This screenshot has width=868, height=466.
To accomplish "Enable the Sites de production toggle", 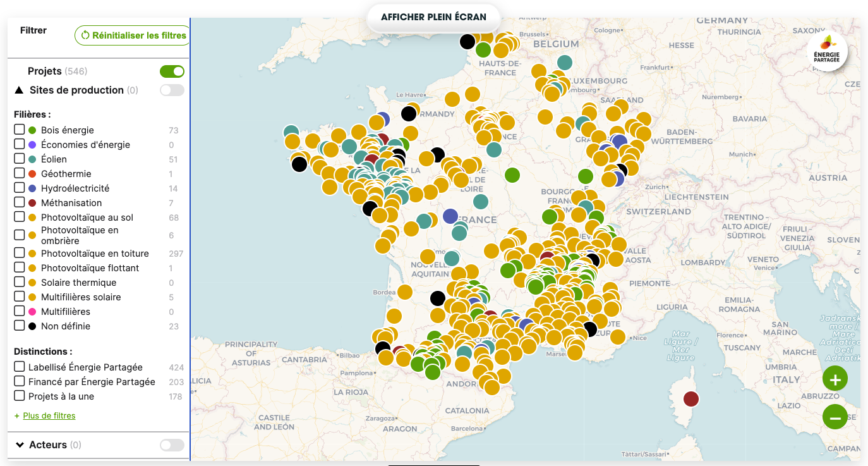I will pyautogui.click(x=172, y=90).
